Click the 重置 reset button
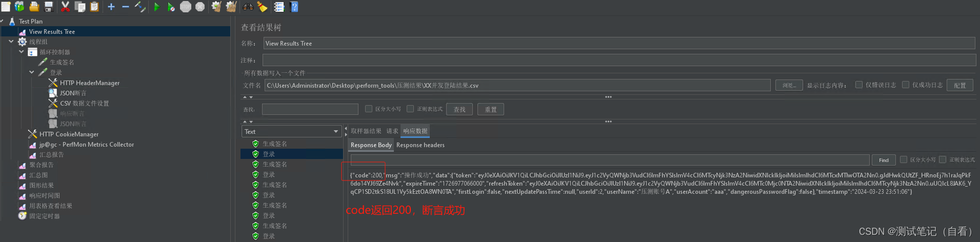 point(491,109)
